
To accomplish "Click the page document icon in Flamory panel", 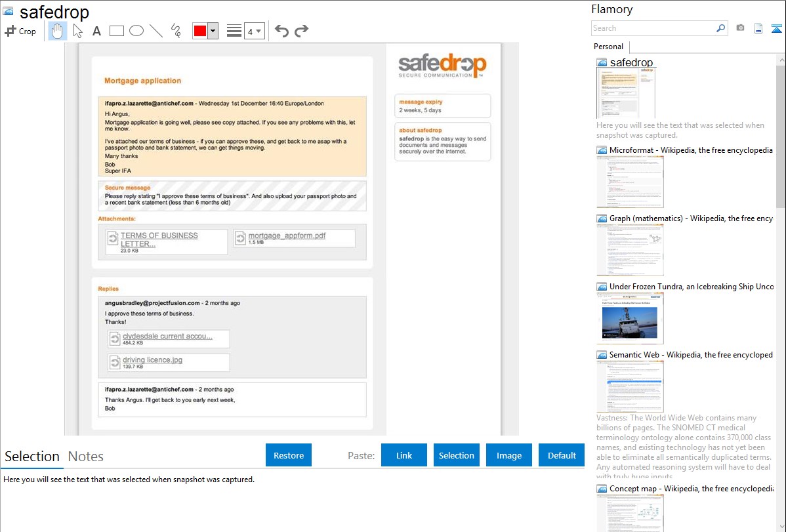I will tap(758, 28).
